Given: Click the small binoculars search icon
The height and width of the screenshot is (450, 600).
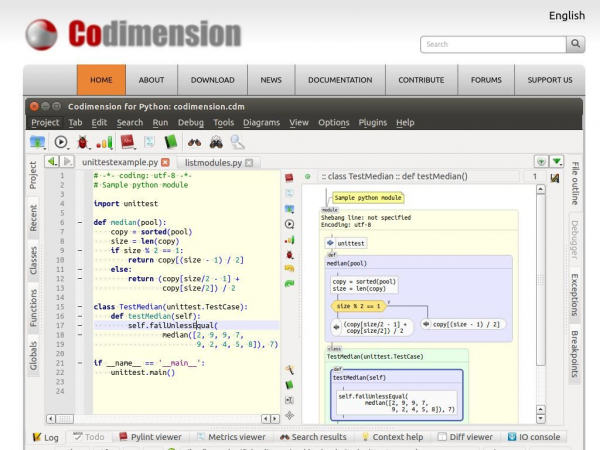Looking at the screenshot, I should click(194, 143).
